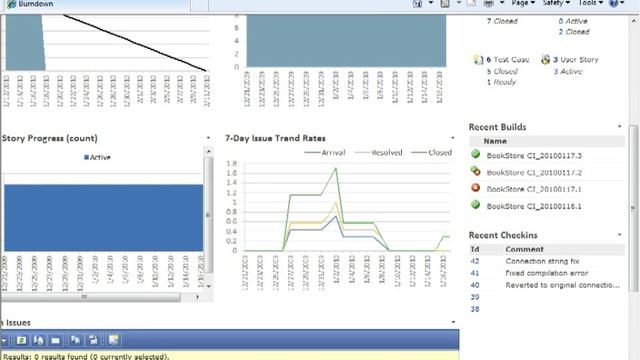Click the Active legend swatch in Story Progress
The height and width of the screenshot is (360, 640).
(x=86, y=157)
